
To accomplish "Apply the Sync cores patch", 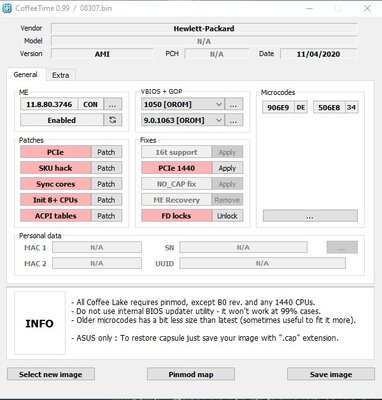I will tap(106, 184).
